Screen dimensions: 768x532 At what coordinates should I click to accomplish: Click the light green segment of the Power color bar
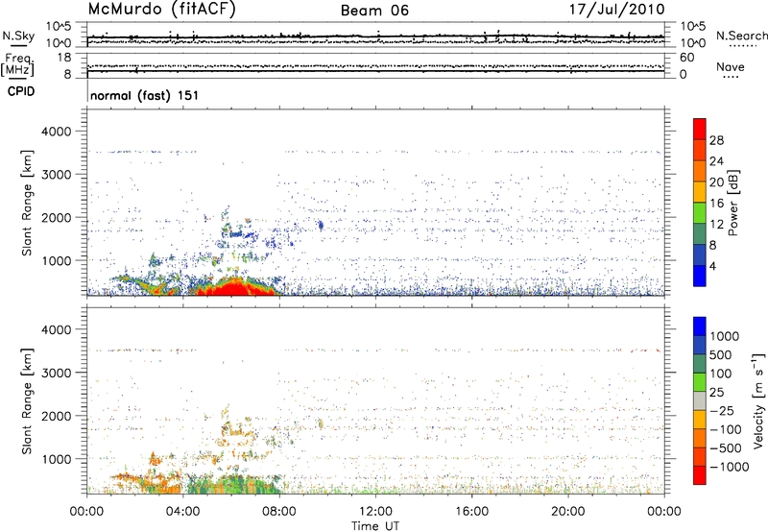pyautogui.click(x=700, y=212)
